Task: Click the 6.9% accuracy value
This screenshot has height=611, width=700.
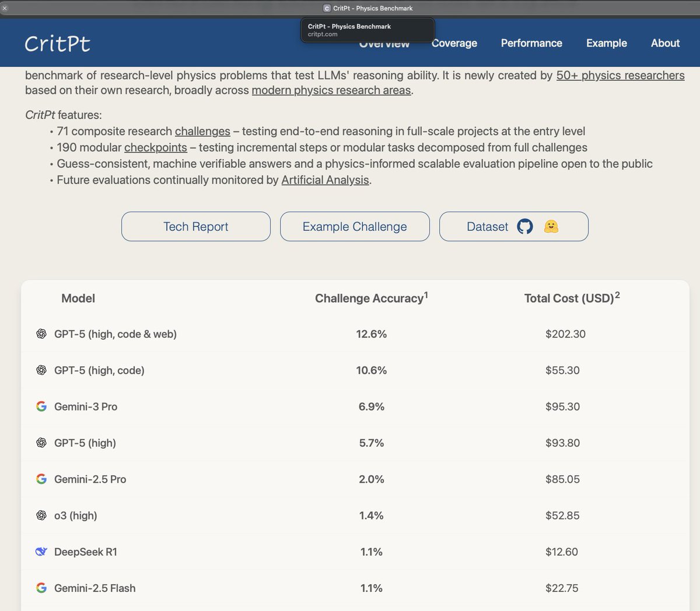Action: (x=372, y=406)
